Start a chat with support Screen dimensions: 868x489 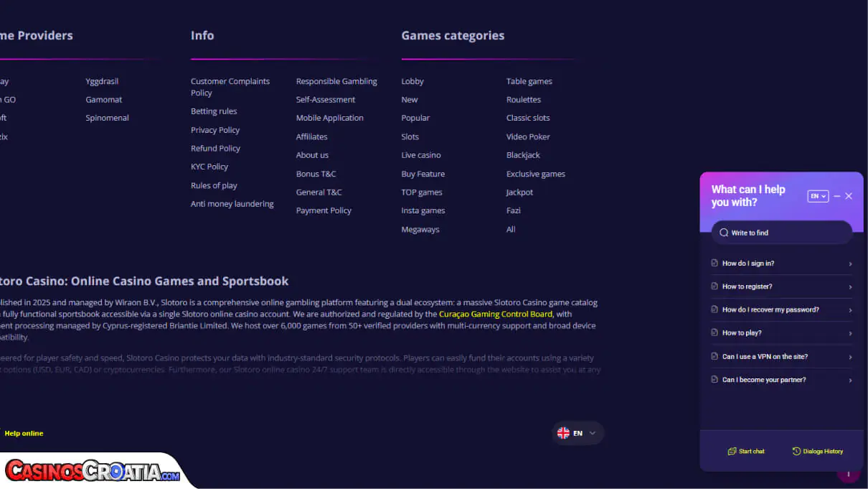746,451
